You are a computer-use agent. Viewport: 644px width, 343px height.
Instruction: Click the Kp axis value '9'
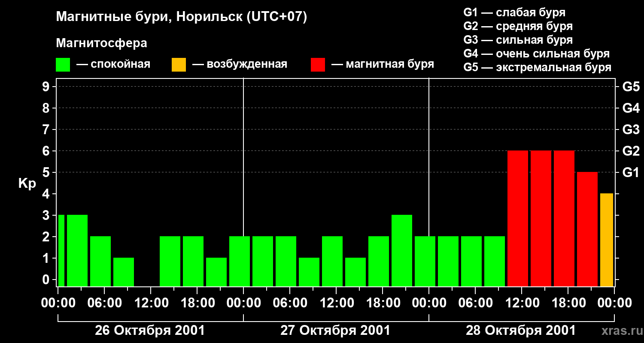pos(47,87)
